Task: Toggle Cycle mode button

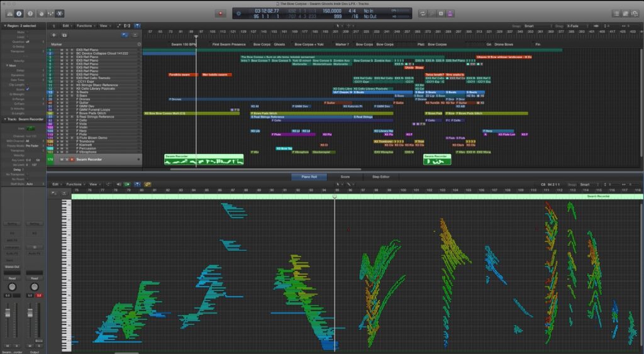Action: click(422, 14)
